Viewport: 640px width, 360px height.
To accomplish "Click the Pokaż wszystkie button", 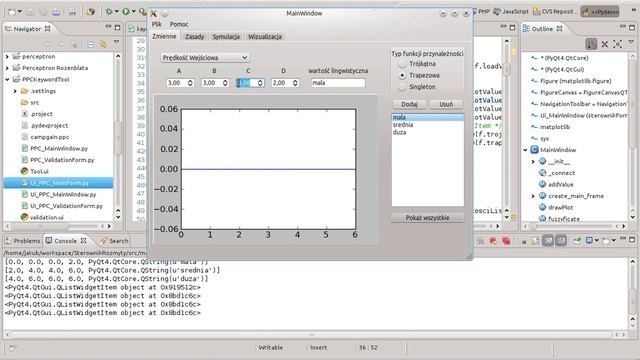I will [x=427, y=218].
